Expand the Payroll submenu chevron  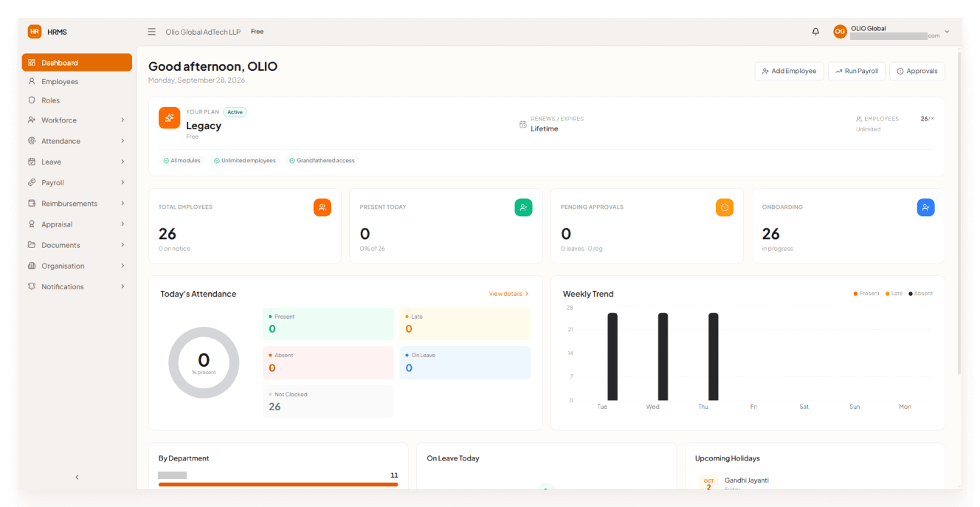(x=122, y=182)
